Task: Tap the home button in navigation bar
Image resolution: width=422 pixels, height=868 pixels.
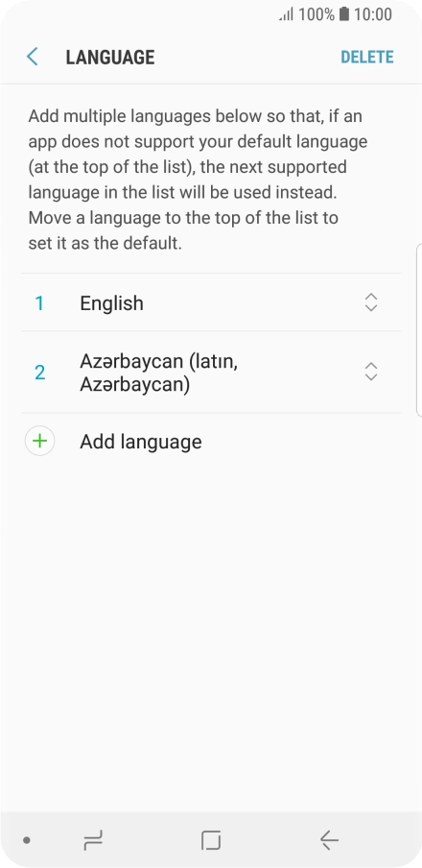Action: point(211,840)
